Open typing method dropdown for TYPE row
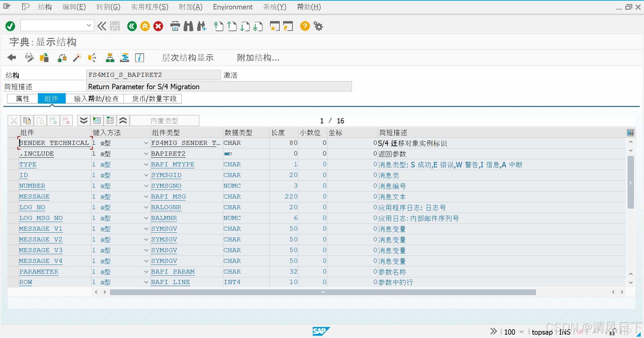This screenshot has width=644, height=338. (146, 164)
